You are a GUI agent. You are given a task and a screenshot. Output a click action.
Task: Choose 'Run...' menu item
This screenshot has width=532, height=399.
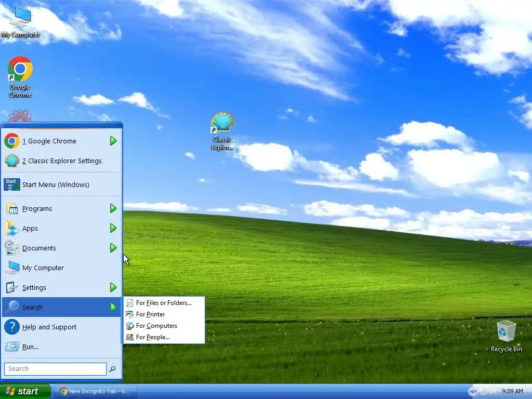coord(61,347)
